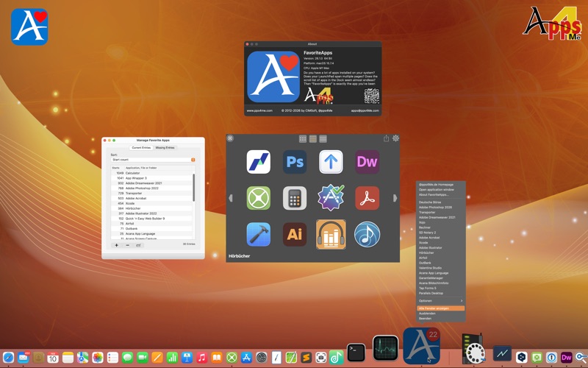Open App Store from the Dock

click(246, 358)
